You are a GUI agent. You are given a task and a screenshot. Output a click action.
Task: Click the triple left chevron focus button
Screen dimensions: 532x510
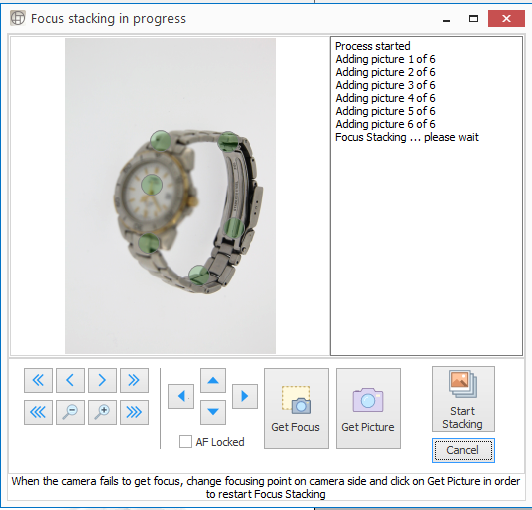(x=38, y=412)
